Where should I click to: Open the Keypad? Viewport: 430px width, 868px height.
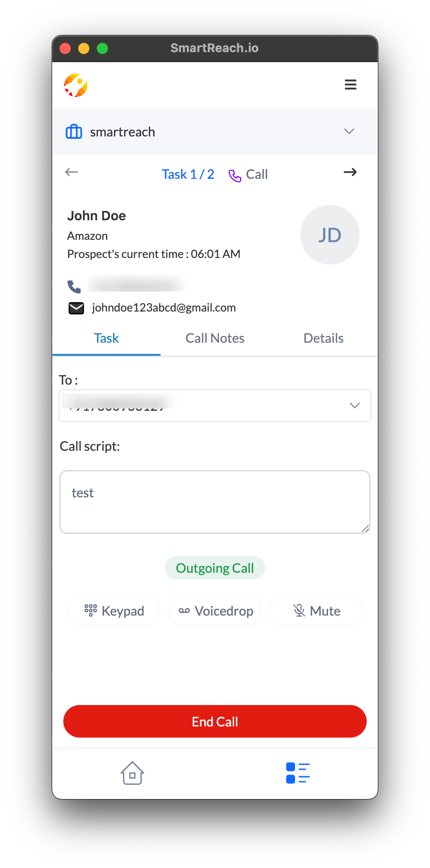114,610
